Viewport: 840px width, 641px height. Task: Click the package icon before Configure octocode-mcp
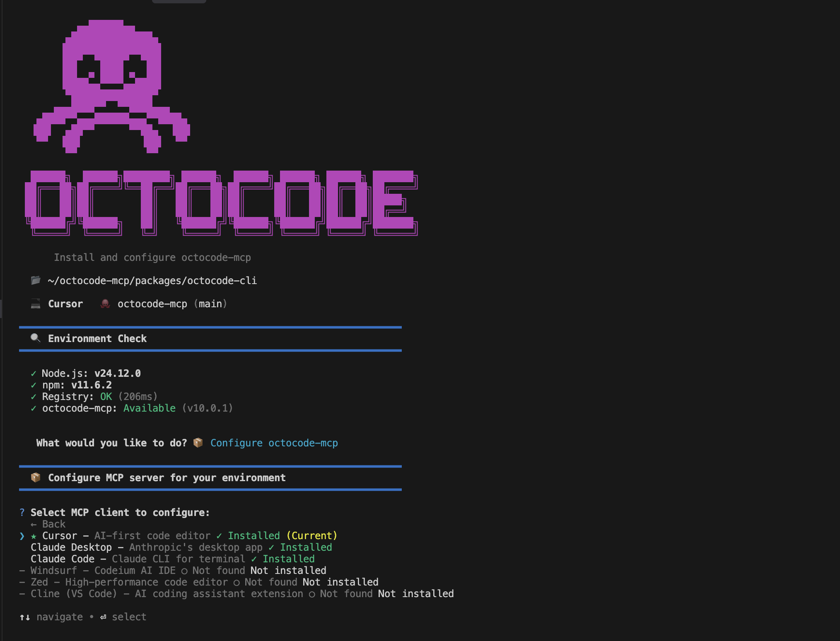[198, 443]
